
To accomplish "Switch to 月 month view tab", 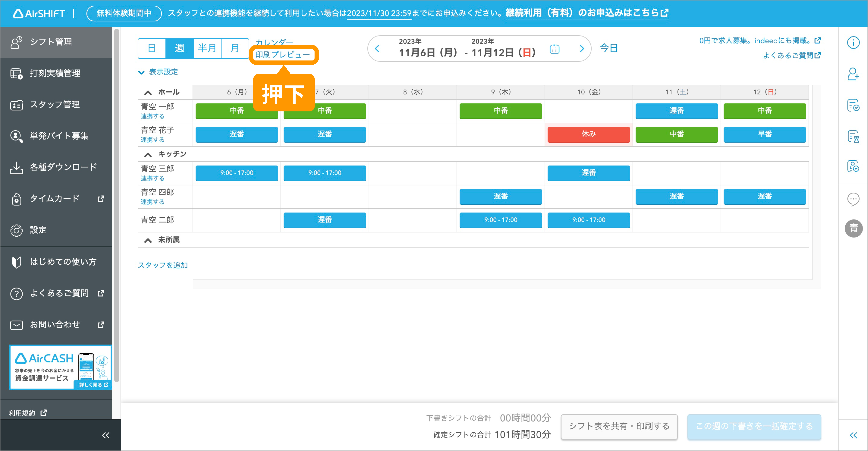I will point(235,48).
